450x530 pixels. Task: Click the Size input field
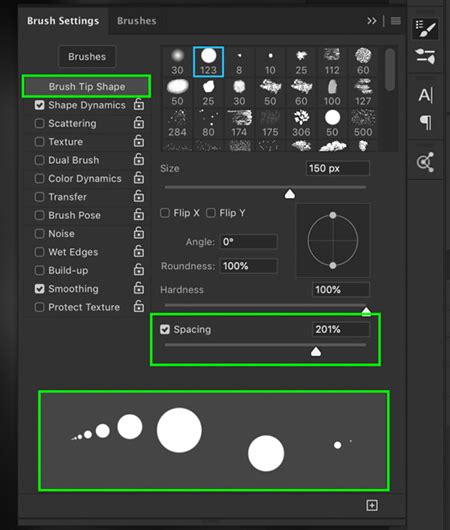338,168
